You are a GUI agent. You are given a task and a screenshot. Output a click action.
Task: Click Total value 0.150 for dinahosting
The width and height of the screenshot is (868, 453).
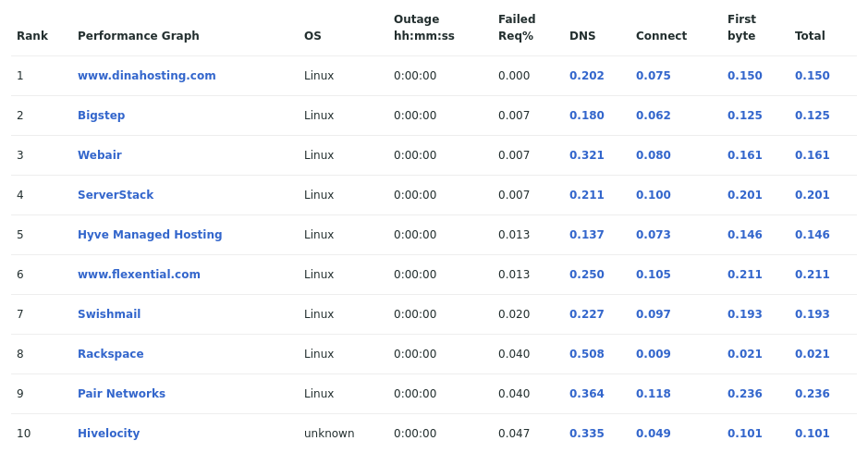point(813,76)
